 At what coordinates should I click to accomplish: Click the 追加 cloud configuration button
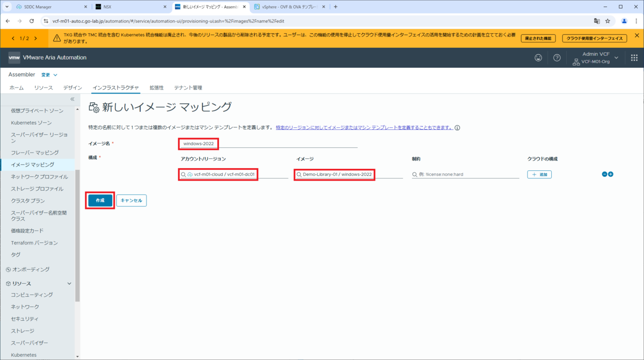click(539, 175)
